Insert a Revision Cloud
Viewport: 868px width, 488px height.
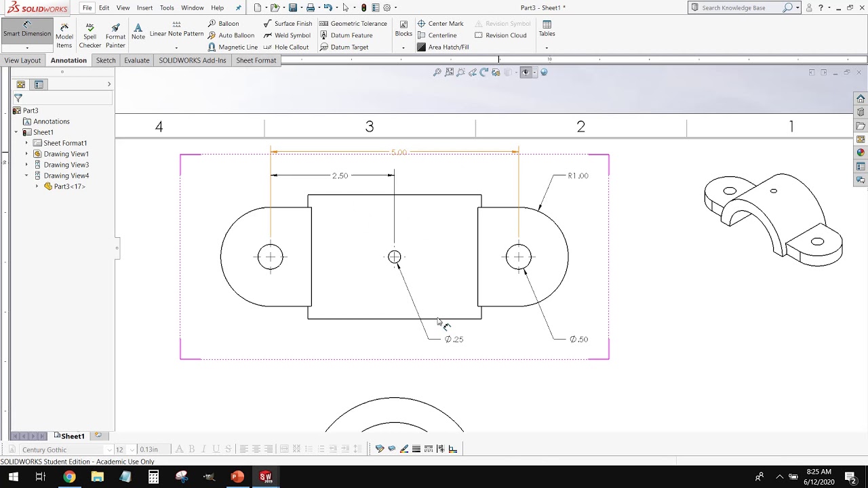pyautogui.click(x=500, y=35)
